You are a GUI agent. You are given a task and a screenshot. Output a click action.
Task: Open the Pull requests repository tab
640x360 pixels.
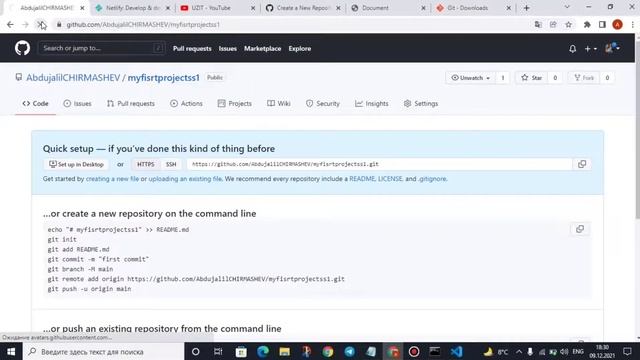131,104
